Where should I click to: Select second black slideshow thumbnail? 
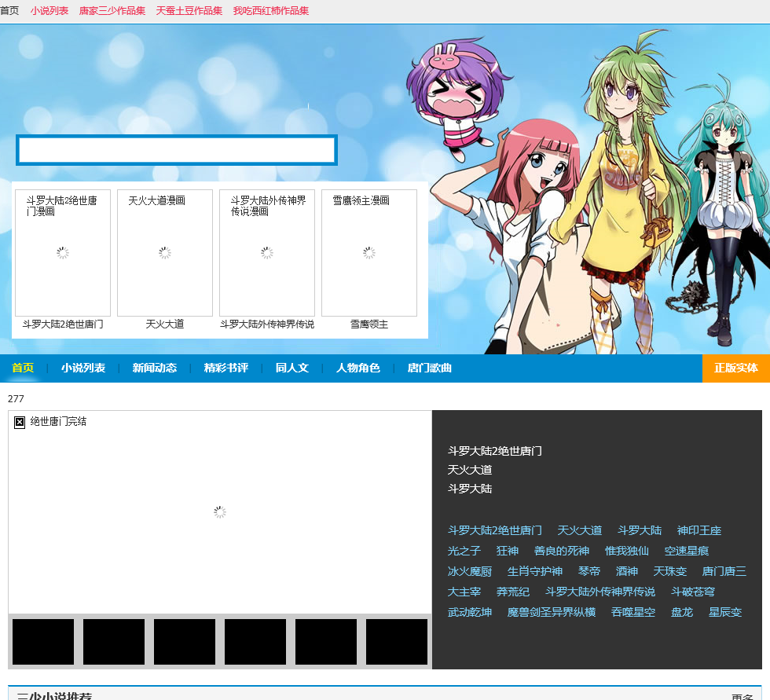tap(114, 642)
